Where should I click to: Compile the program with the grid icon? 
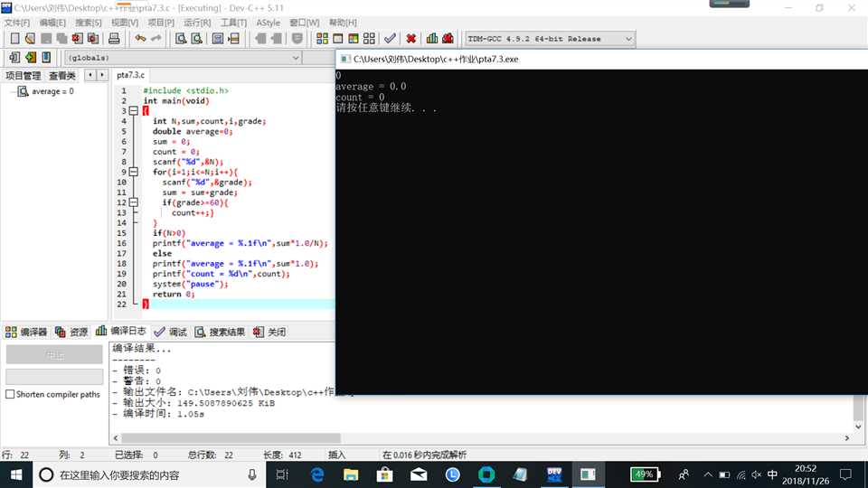coord(322,38)
